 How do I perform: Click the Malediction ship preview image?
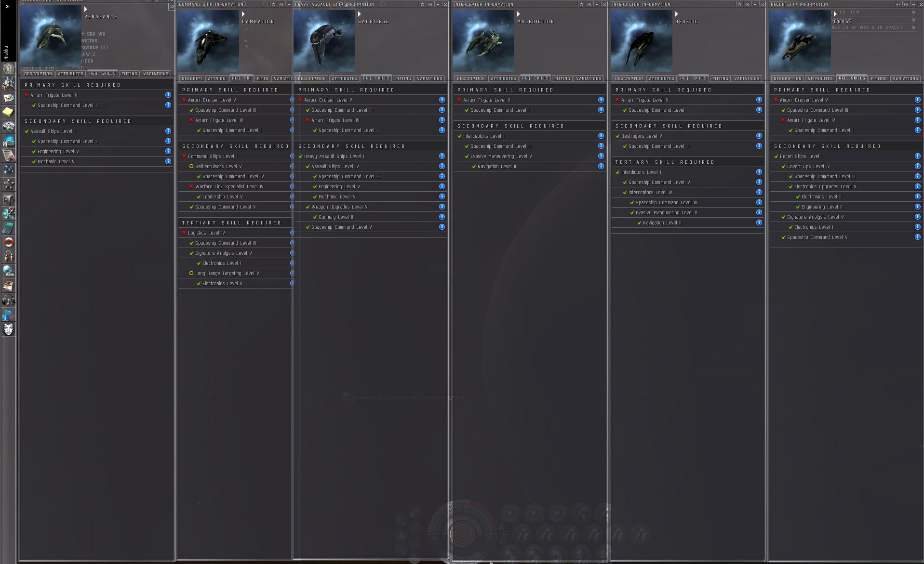tap(483, 41)
